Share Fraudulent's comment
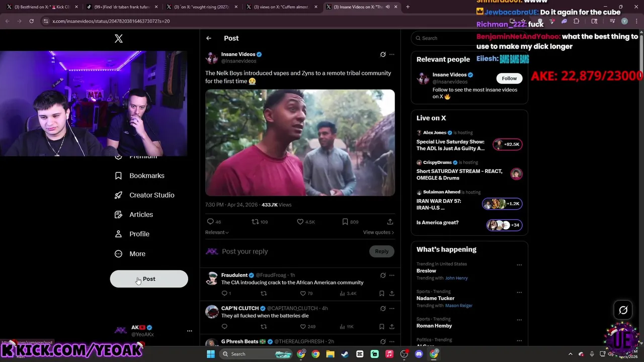644x362 pixels. [392, 294]
